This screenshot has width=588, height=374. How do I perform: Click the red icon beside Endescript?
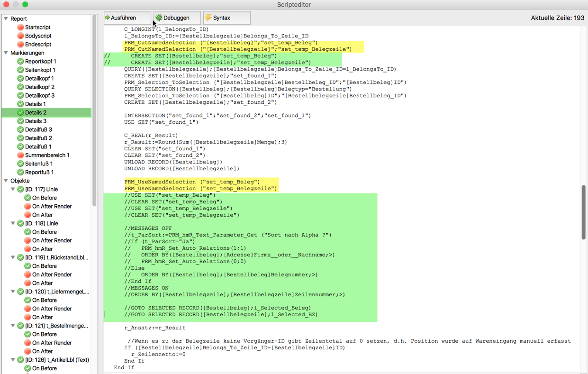pyautogui.click(x=20, y=45)
